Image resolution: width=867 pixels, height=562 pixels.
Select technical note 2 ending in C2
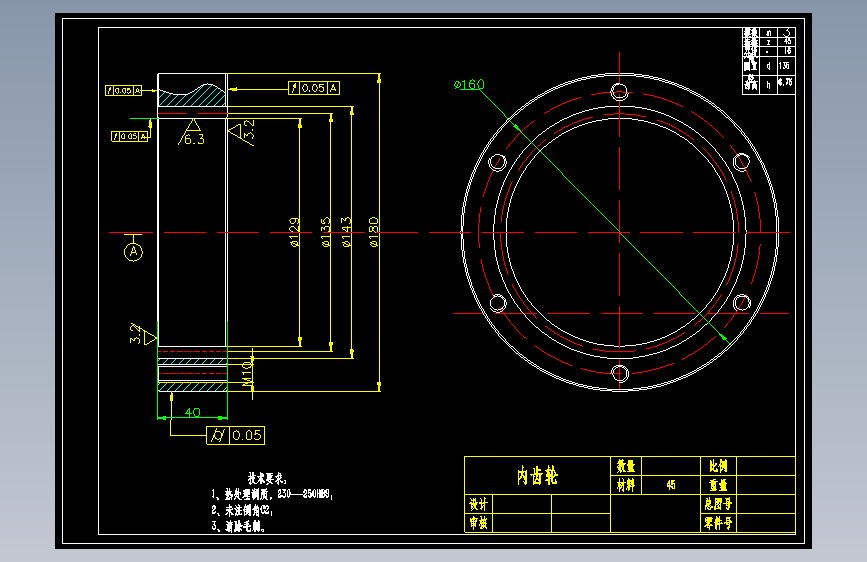[242, 510]
